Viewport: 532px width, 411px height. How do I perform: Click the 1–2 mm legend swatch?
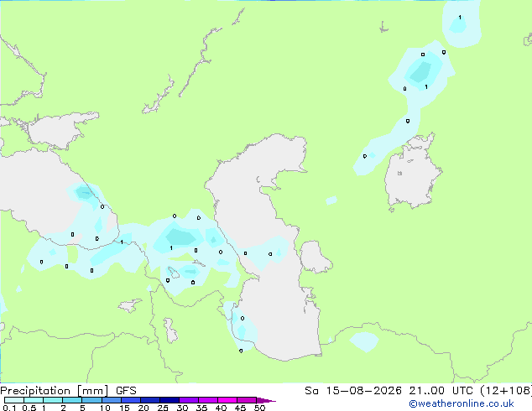coord(53,400)
